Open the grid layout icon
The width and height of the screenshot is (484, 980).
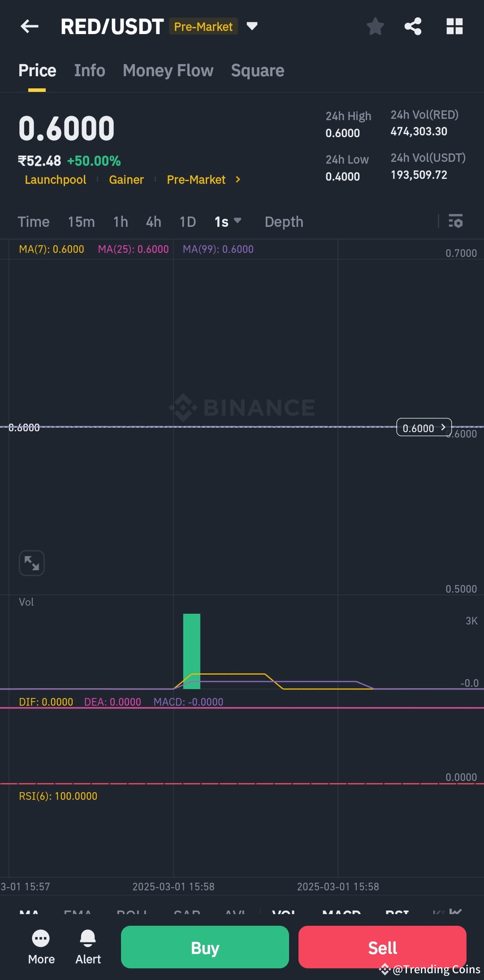point(454,26)
